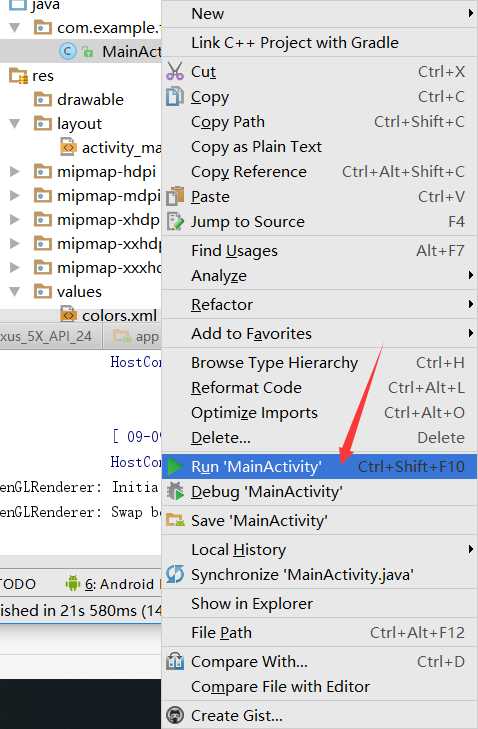Click the scissors Cut icon
Screen dimensions: 478x729
175,72
